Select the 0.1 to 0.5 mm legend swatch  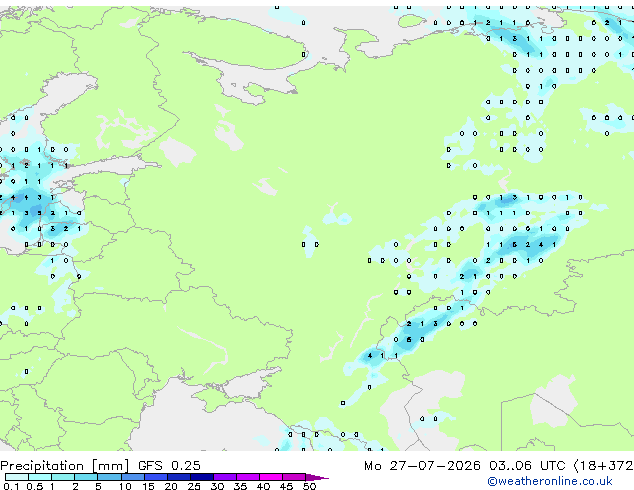(x=17, y=477)
